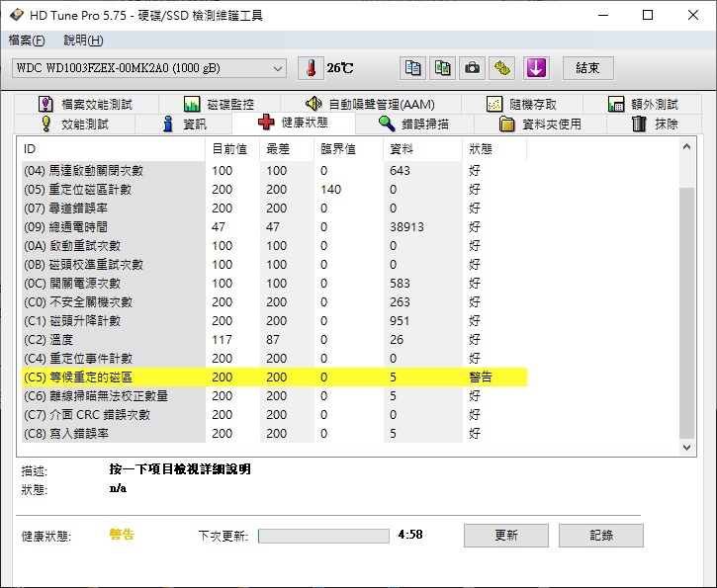The image size is (717, 588).
Task: Select the (C4) 重定位事件計數 row
Action: tap(274, 358)
